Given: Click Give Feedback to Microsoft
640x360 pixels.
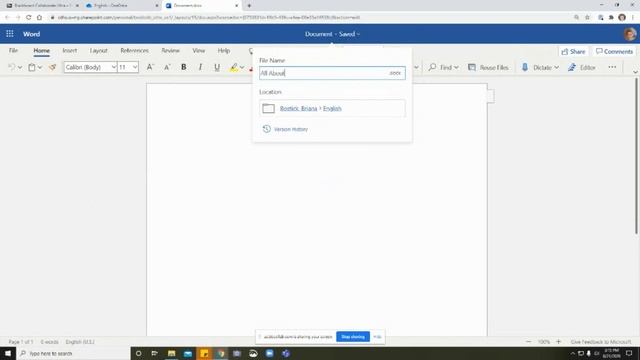Looking at the screenshot, I should coord(601,342).
